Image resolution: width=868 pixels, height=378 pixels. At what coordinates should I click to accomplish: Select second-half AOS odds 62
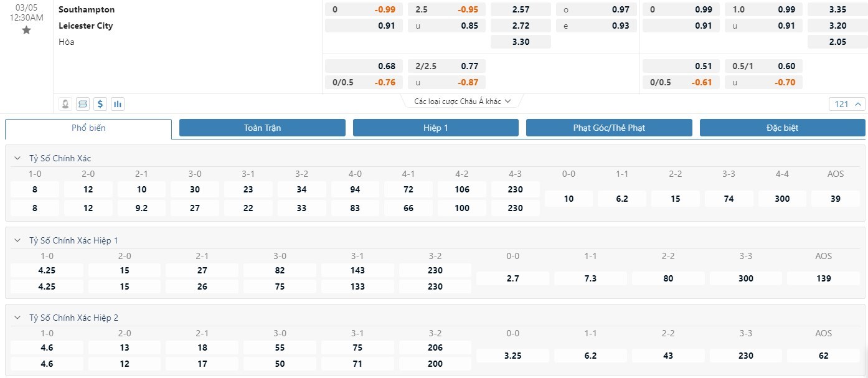point(823,356)
